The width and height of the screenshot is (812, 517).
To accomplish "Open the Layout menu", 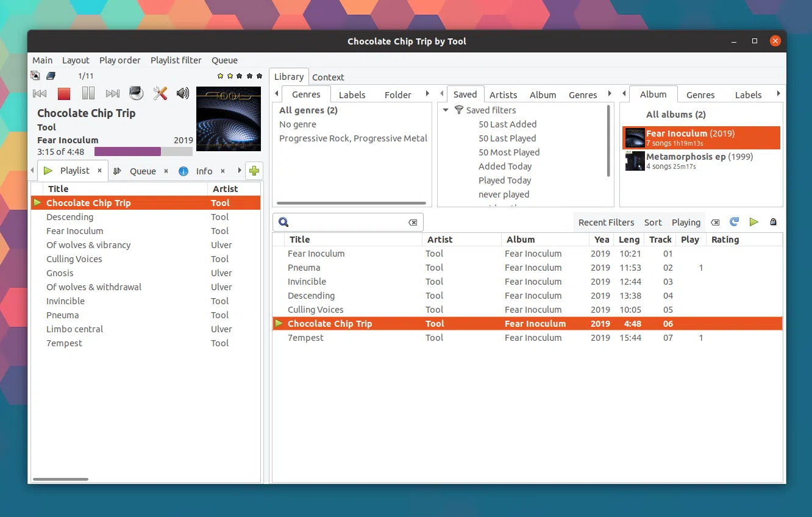I will click(x=76, y=60).
